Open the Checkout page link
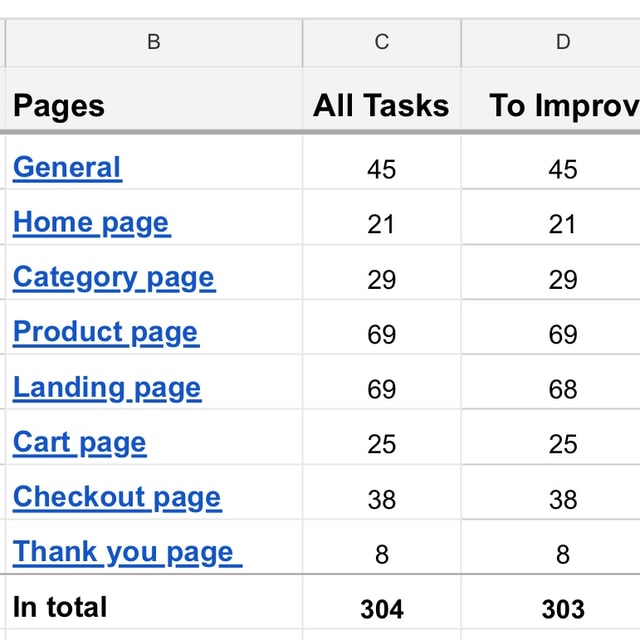 tap(116, 497)
